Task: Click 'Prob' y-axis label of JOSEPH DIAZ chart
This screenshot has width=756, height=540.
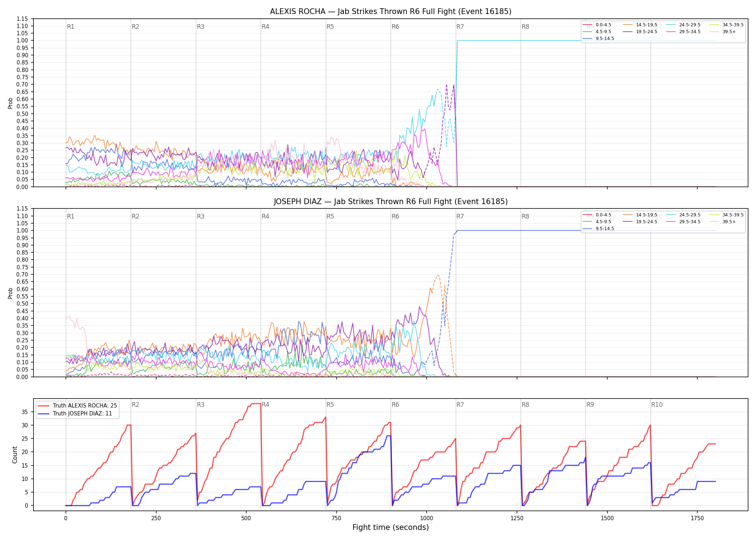Action: coord(10,293)
